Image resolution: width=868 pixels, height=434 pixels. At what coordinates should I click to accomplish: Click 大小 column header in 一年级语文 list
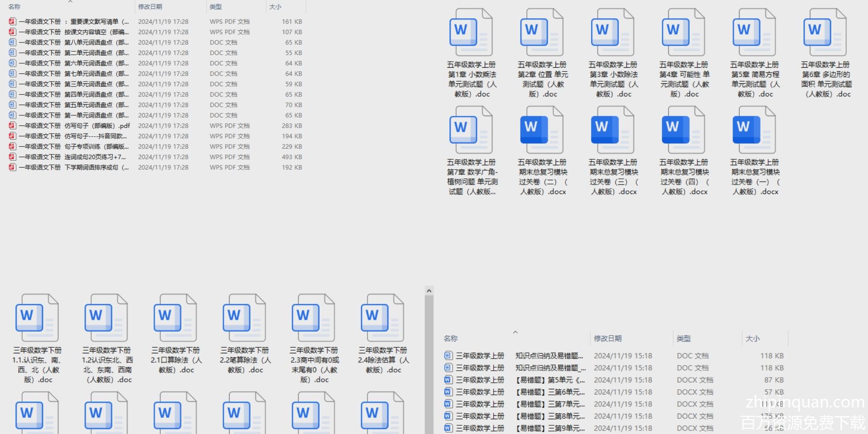click(x=275, y=7)
